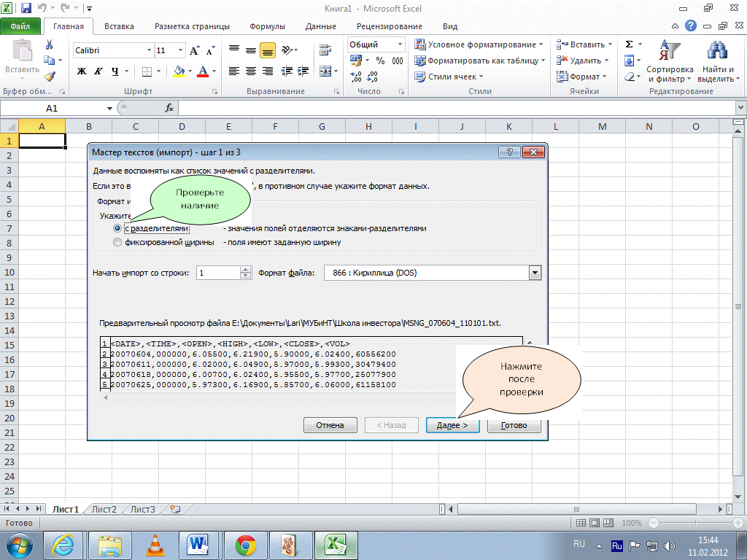
Task: Open Find and Select binoculars
Action: click(x=718, y=61)
